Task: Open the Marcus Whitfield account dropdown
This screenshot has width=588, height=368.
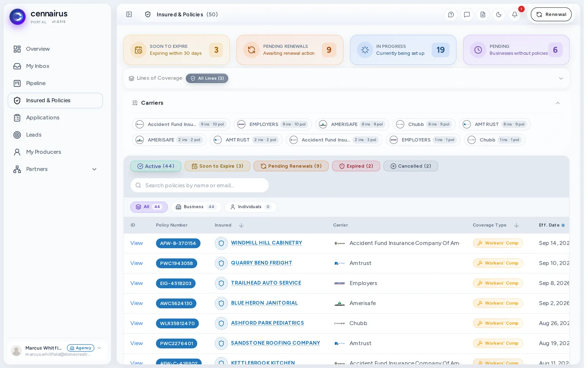Action: (99, 348)
